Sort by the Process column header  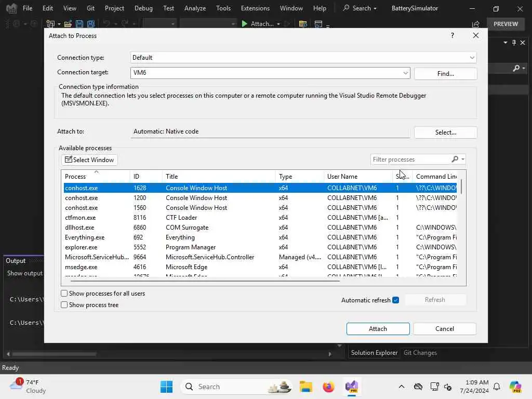tap(96, 177)
